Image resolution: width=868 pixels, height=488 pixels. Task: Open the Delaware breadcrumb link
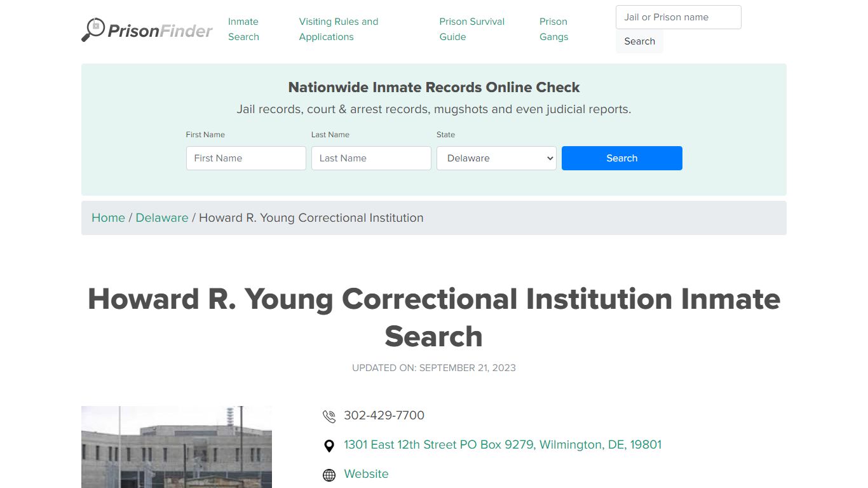[162, 218]
